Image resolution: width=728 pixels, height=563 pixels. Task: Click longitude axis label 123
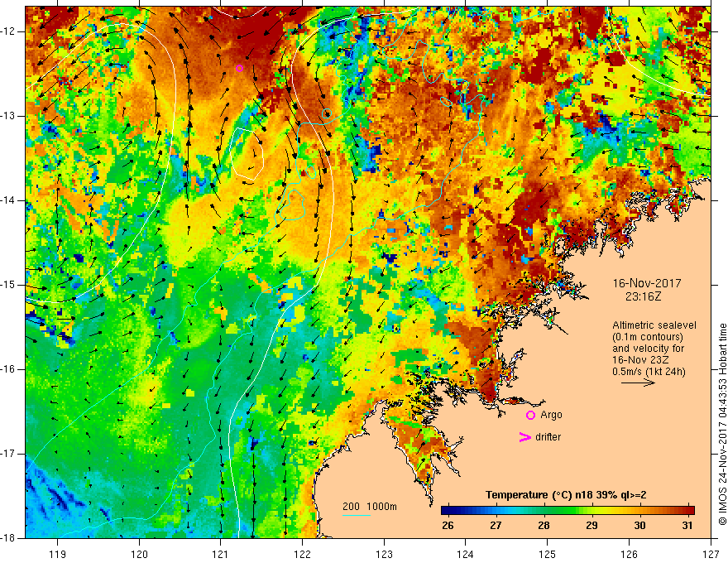[x=384, y=554]
